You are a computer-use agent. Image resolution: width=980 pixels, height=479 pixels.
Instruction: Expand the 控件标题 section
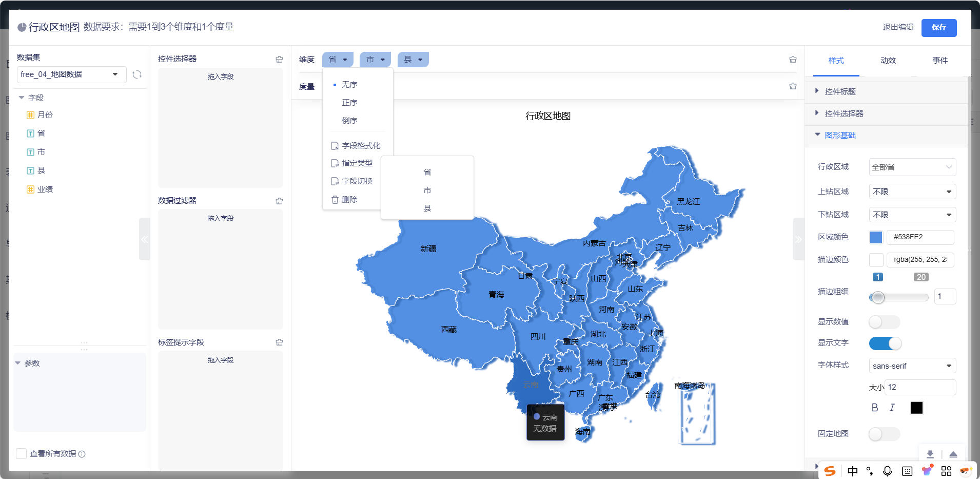[x=840, y=91]
